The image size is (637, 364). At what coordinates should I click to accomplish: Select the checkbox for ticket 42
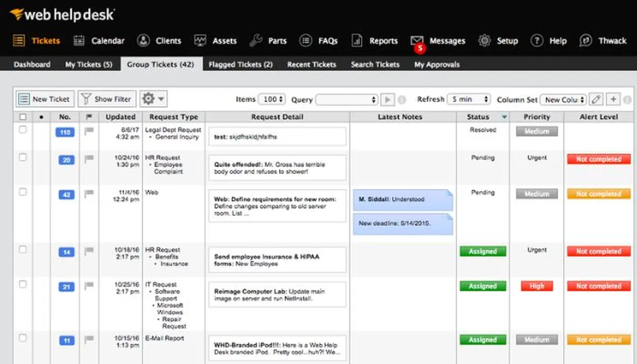pyautogui.click(x=22, y=192)
